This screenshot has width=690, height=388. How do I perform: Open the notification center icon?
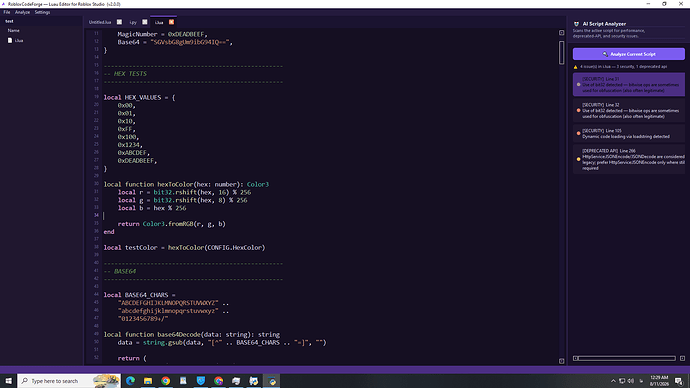coord(679,381)
